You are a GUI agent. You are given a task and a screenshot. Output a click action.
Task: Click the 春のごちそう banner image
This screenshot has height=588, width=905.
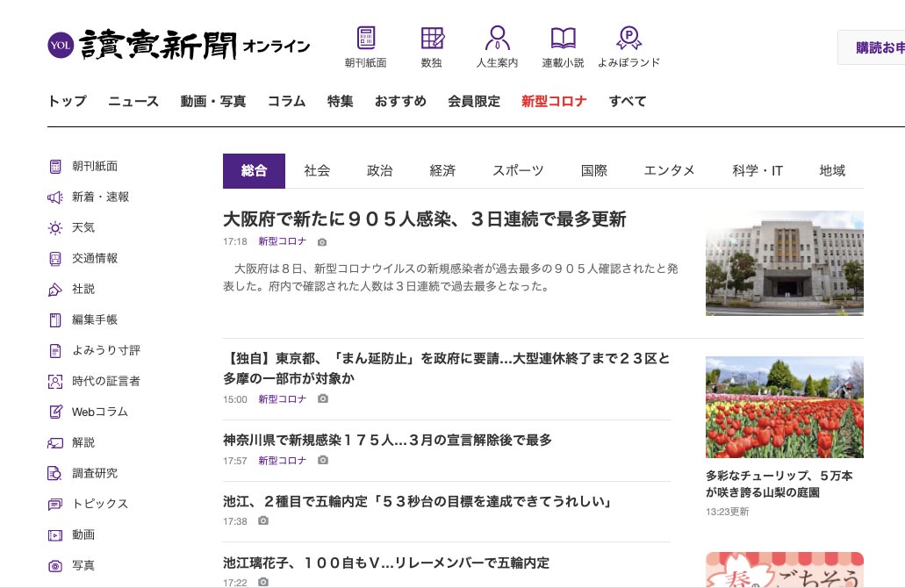pos(785,570)
